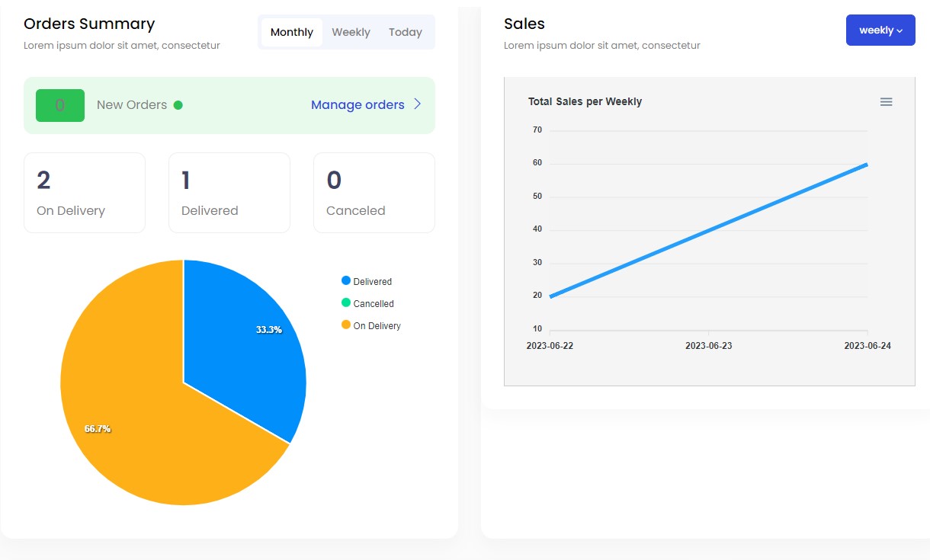Image resolution: width=930 pixels, height=560 pixels.
Task: Select the Monthly view button
Action: [291, 31]
